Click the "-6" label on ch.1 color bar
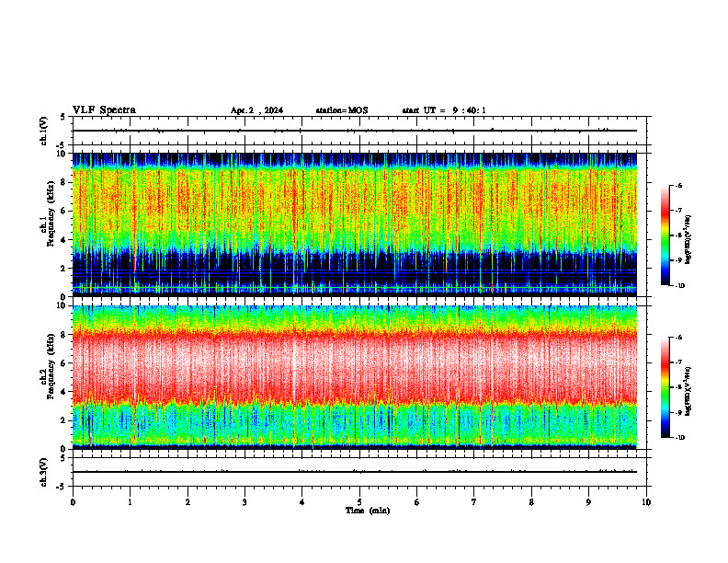Image resolution: width=728 pixels, height=563 pixels. click(x=678, y=185)
